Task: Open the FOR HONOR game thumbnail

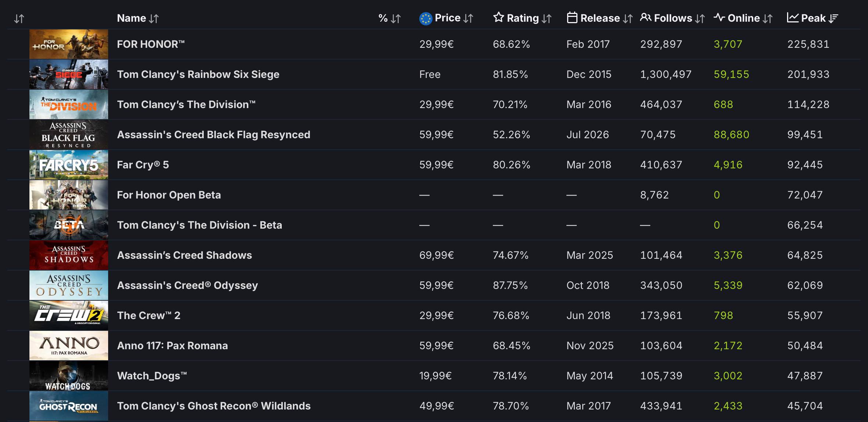Action: (x=69, y=44)
